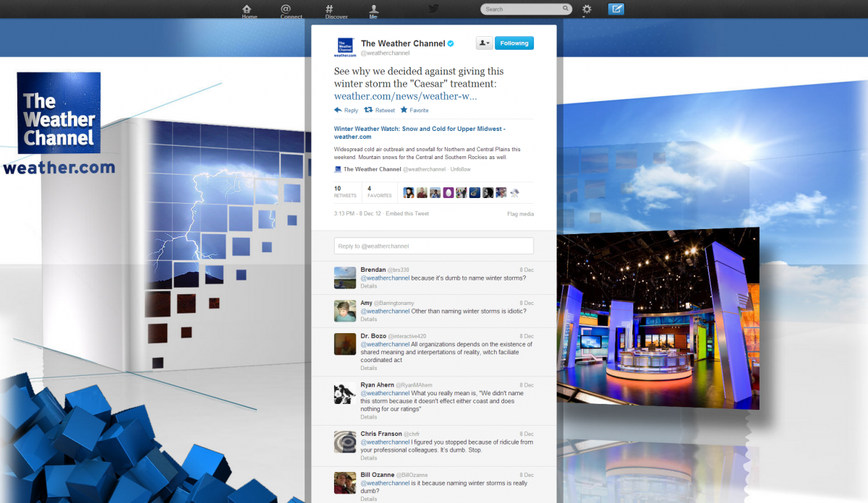Screen dimensions: 868x503
Task: Click 8 Dec date on Ryan Ahern's reply
Action: tap(527, 385)
